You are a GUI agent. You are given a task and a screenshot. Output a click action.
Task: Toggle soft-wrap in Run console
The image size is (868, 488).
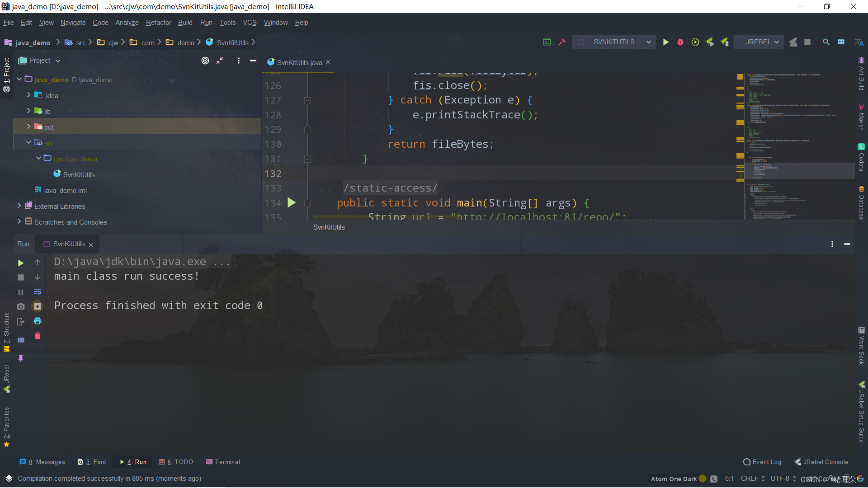(x=38, y=292)
